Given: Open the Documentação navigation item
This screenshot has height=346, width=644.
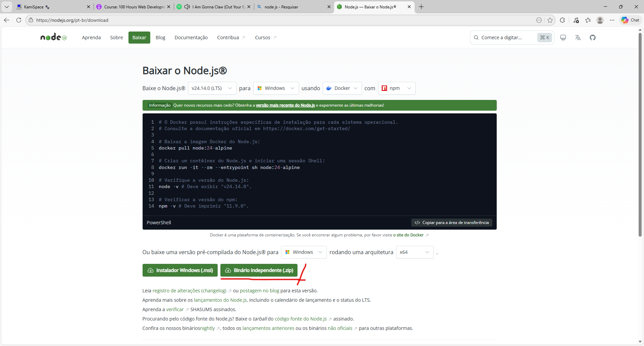Looking at the screenshot, I should coord(191,38).
